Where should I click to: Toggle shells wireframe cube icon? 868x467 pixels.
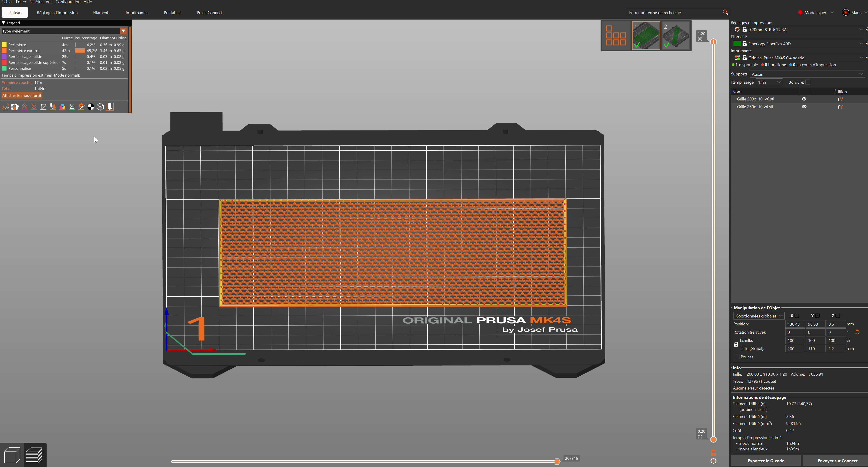100,107
